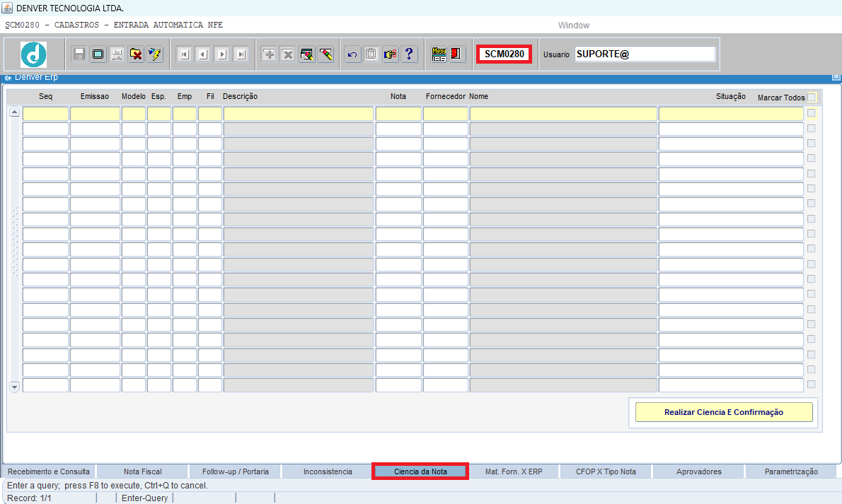Click Realizar Ciencia E Confirmação button

point(724,412)
